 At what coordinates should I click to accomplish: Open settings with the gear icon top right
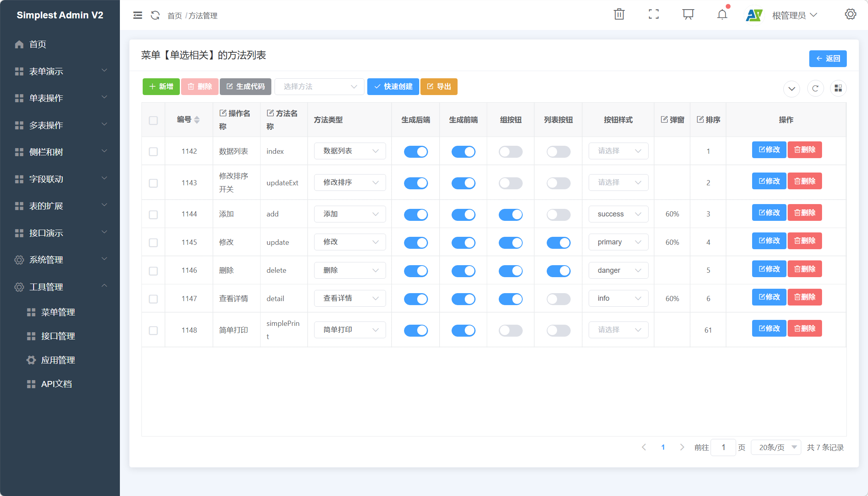click(x=850, y=14)
